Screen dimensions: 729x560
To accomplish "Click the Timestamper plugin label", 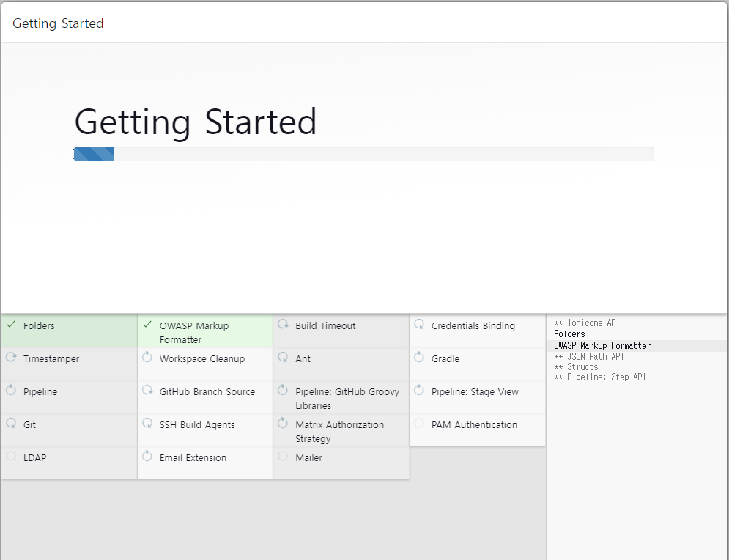I will tap(51, 359).
